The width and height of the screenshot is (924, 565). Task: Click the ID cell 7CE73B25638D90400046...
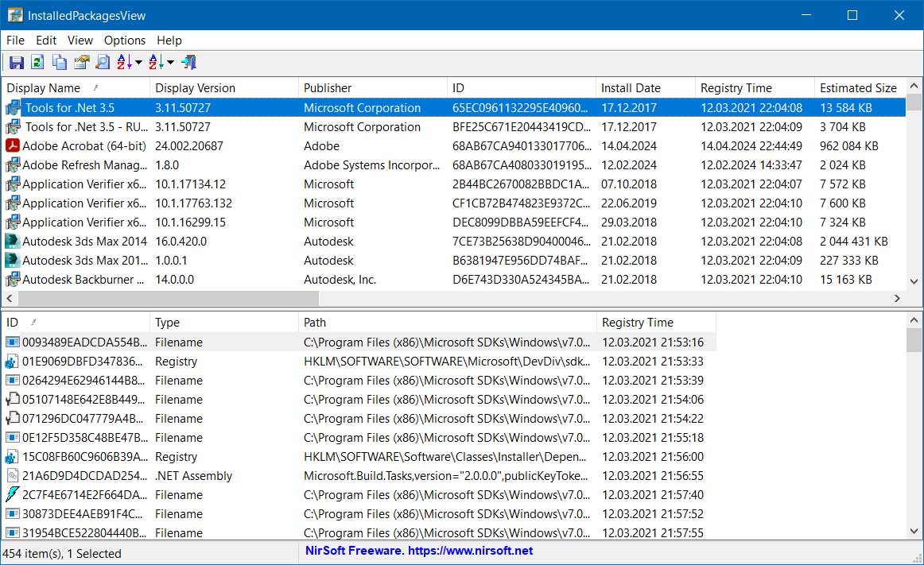pyautogui.click(x=522, y=241)
